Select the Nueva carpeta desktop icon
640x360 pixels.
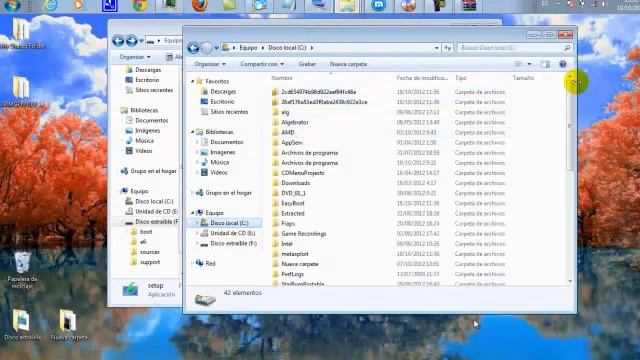(x=69, y=325)
